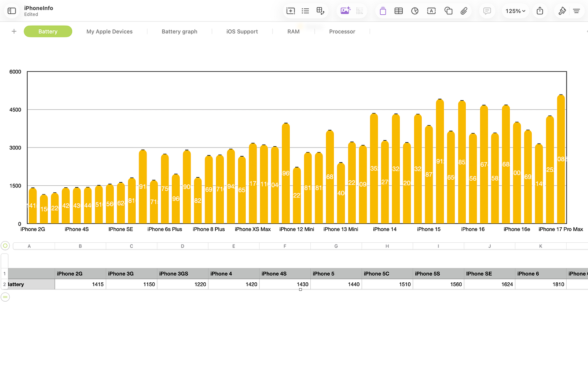Click the cell with value 1810
This screenshot has height=368, width=588.
click(x=541, y=284)
